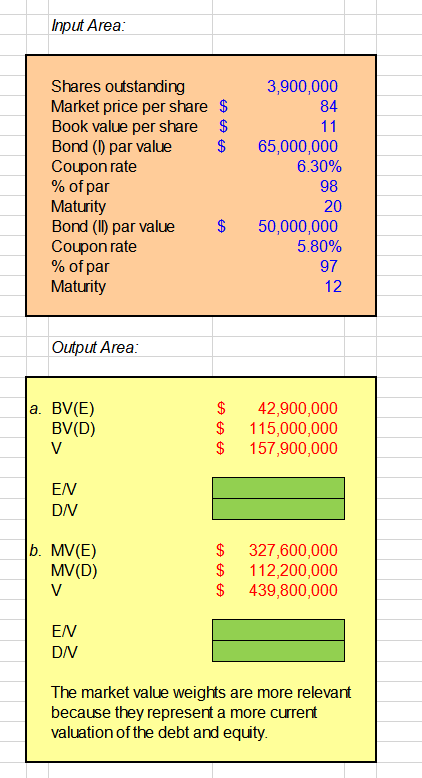
Task: Select the 439,800,000 market total value
Action: coord(294,590)
